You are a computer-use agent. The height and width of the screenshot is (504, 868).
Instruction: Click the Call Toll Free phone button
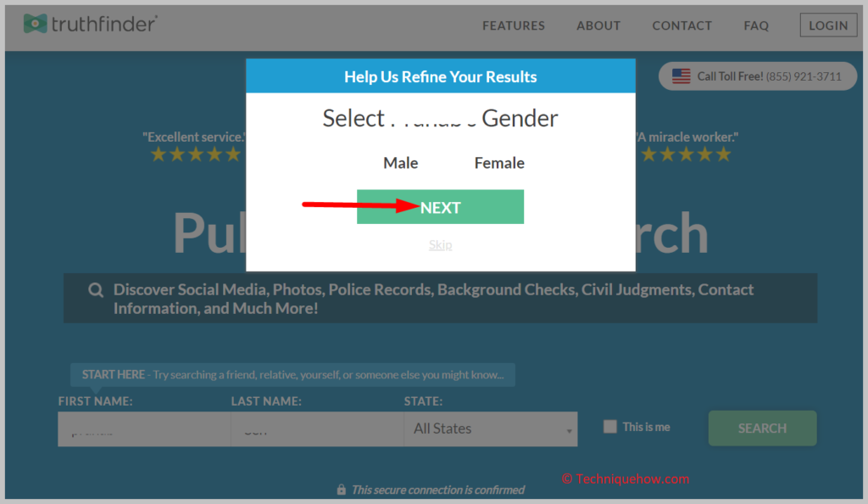(757, 76)
